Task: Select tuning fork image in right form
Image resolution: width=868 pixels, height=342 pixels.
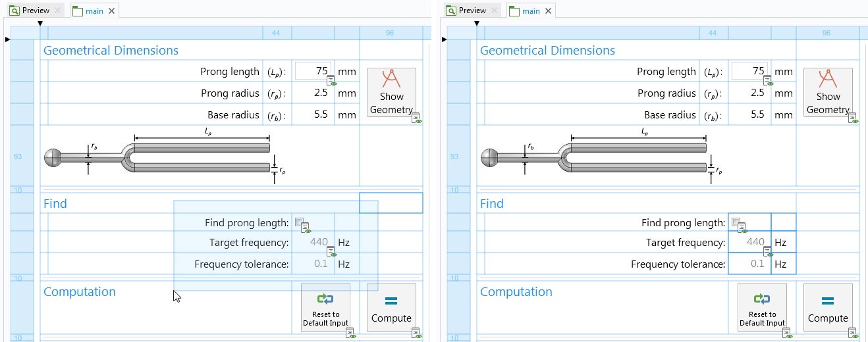Action: pyautogui.click(x=601, y=158)
